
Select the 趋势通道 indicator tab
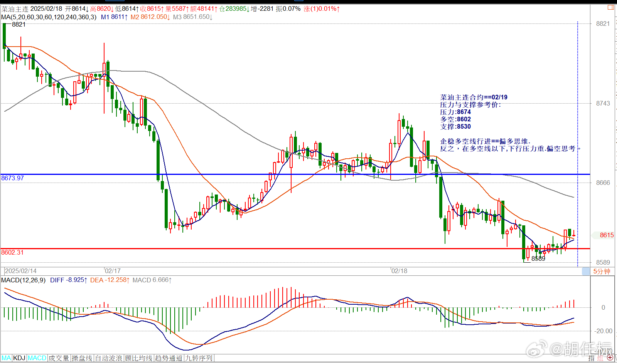(169, 358)
